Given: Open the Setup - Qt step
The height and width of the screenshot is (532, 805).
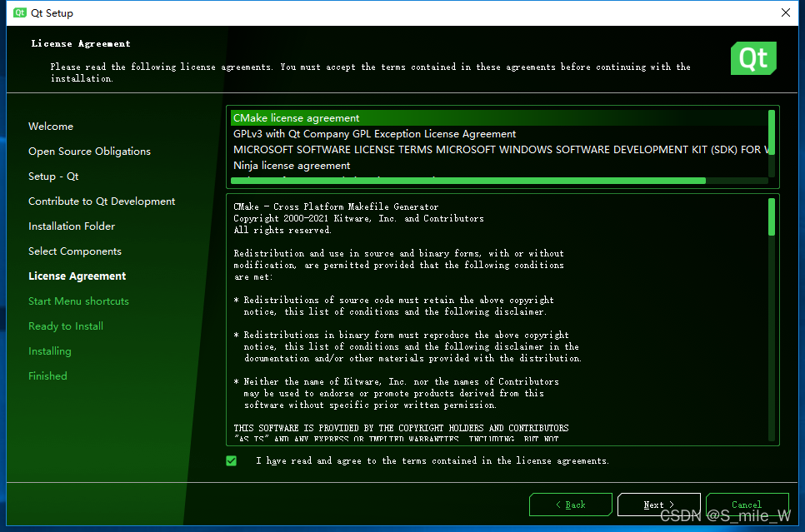Looking at the screenshot, I should [53, 177].
